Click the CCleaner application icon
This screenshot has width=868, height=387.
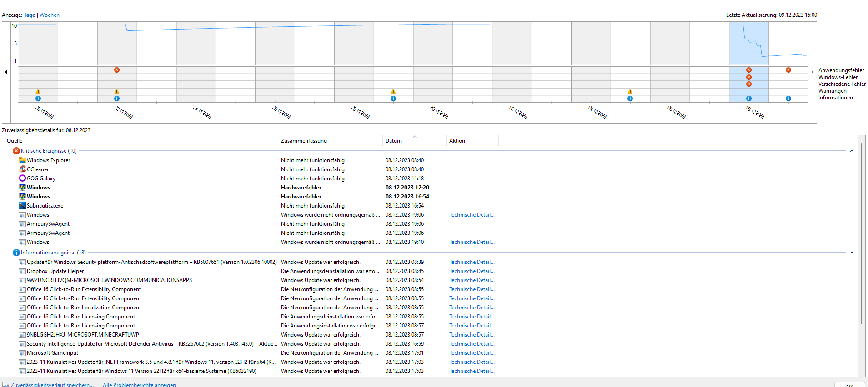[22, 169]
